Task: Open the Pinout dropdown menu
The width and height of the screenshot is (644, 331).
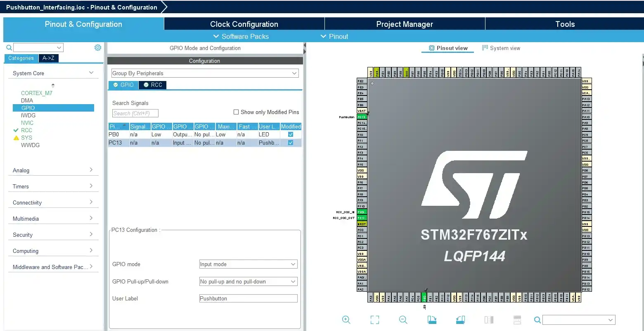Action: click(335, 36)
